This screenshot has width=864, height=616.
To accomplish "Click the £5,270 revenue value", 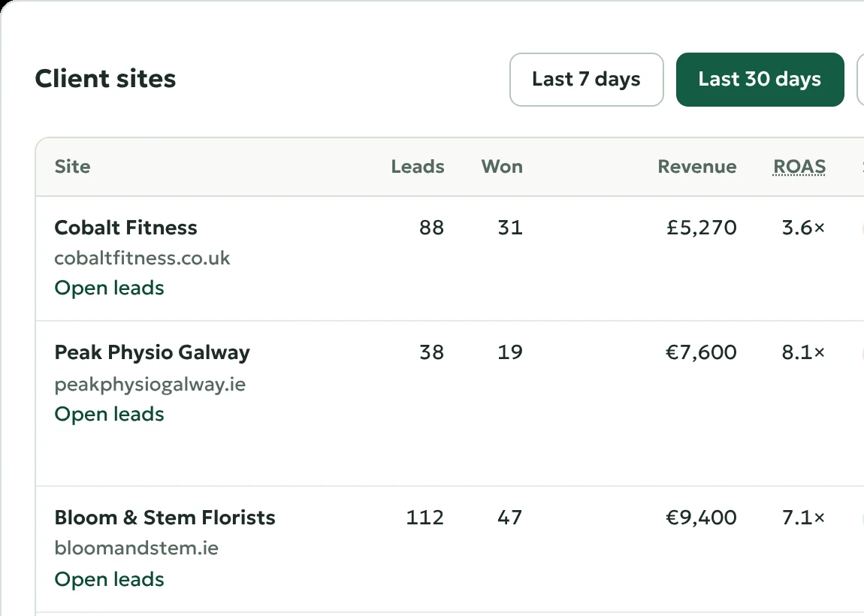I will [x=702, y=228].
